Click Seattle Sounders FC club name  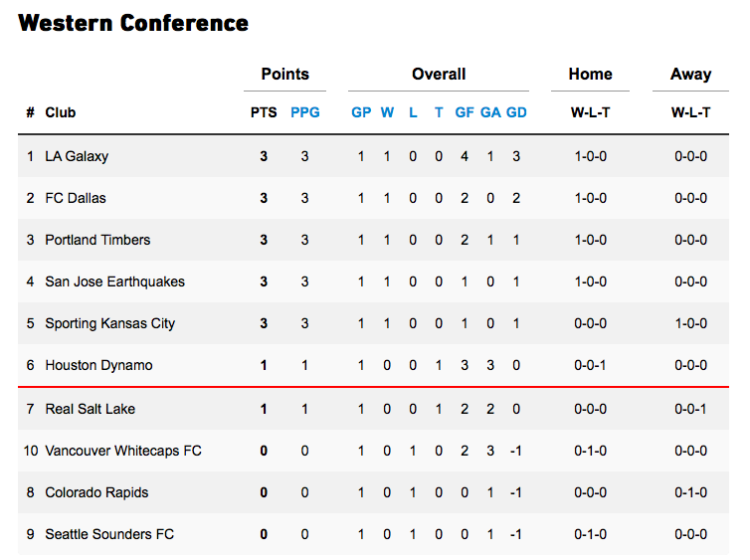pyautogui.click(x=109, y=534)
